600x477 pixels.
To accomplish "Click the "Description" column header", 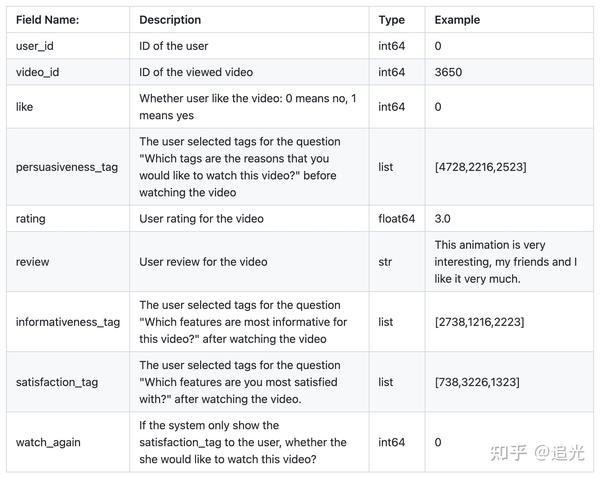I will click(x=170, y=20).
